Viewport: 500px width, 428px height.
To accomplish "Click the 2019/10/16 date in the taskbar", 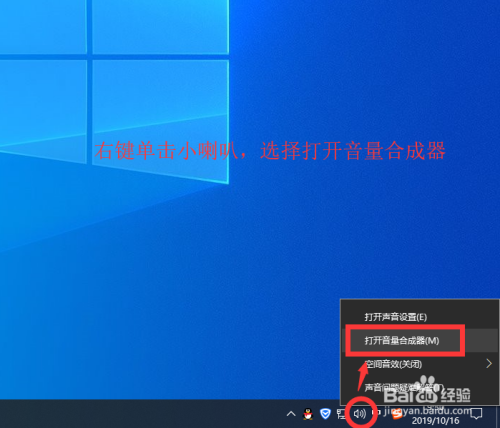I will tap(435, 420).
